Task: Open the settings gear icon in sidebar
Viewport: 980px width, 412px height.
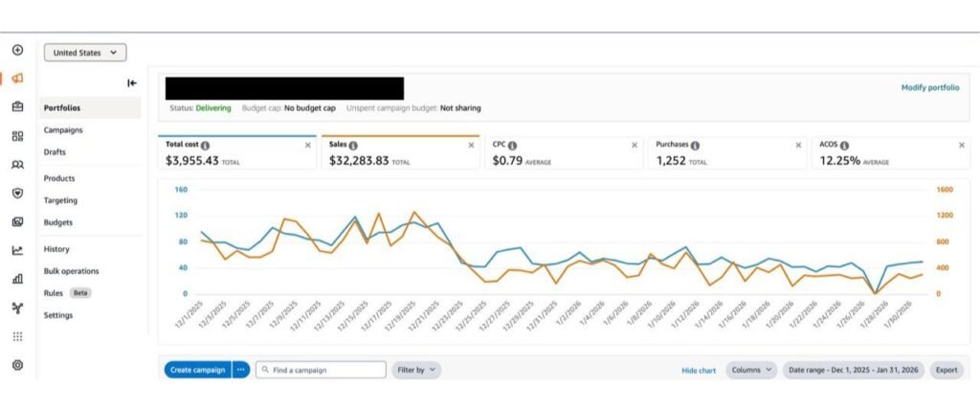Action: pyautogui.click(x=17, y=365)
